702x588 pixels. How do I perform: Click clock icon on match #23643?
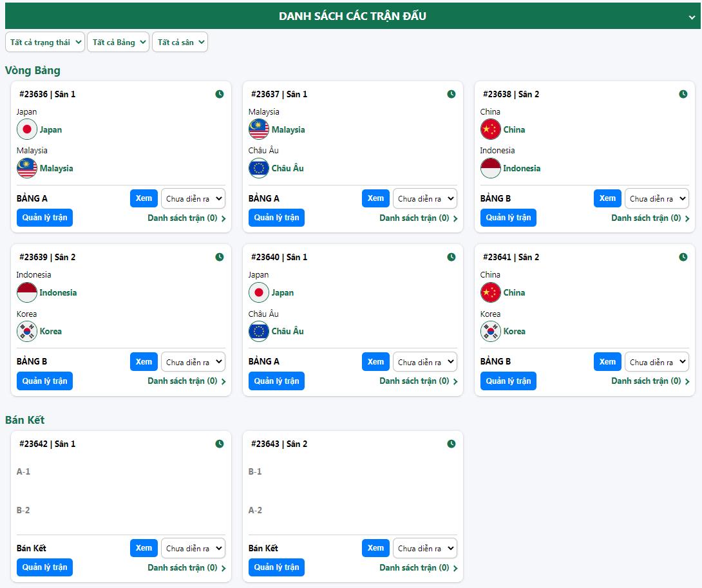pyautogui.click(x=451, y=444)
